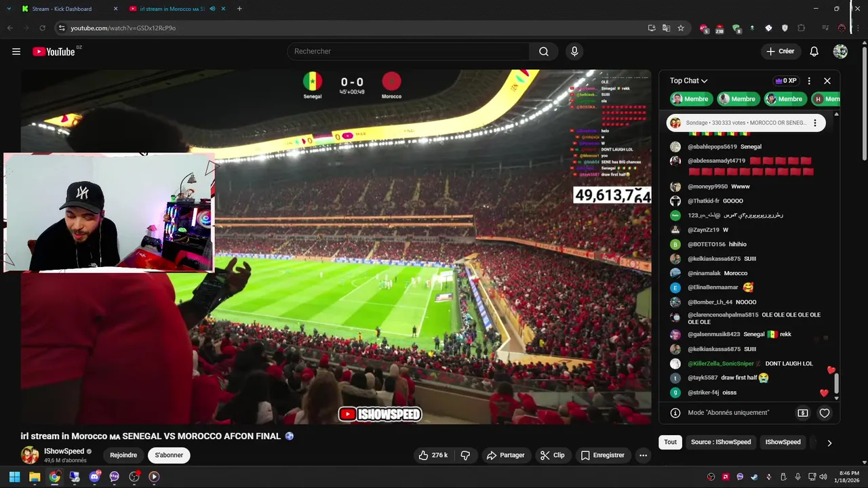Click the Super Chat dollar icon
The height and width of the screenshot is (488, 868).
(x=803, y=413)
